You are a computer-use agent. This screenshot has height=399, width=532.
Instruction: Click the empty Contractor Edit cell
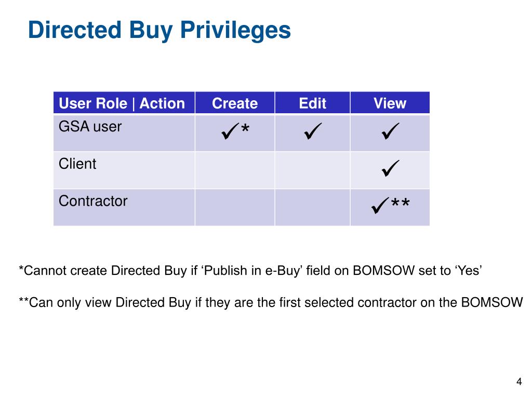(x=312, y=207)
